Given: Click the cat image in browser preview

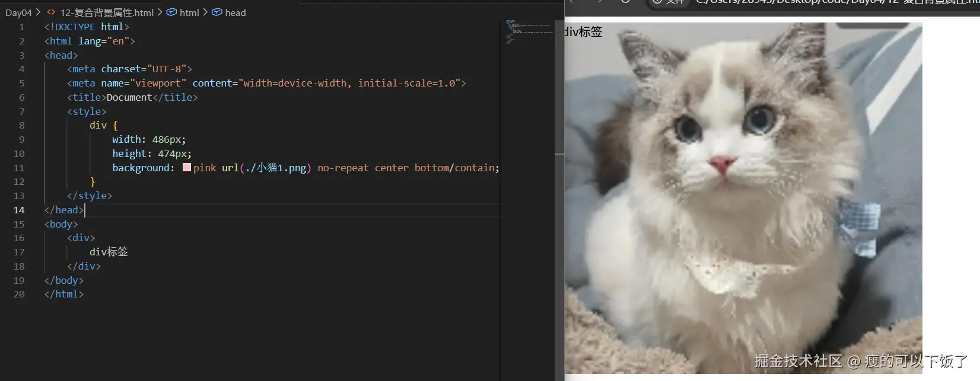Looking at the screenshot, I should 743,198.
